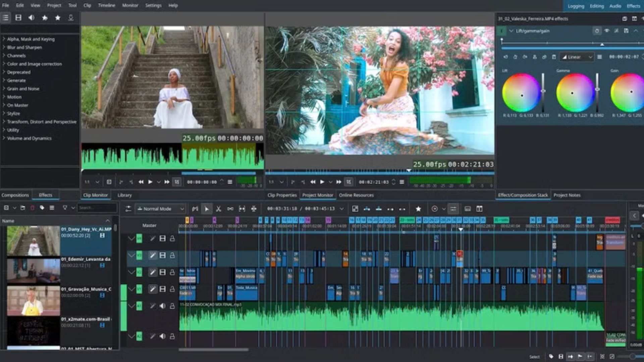Open the Normal Mode edit dropdown

(161, 209)
